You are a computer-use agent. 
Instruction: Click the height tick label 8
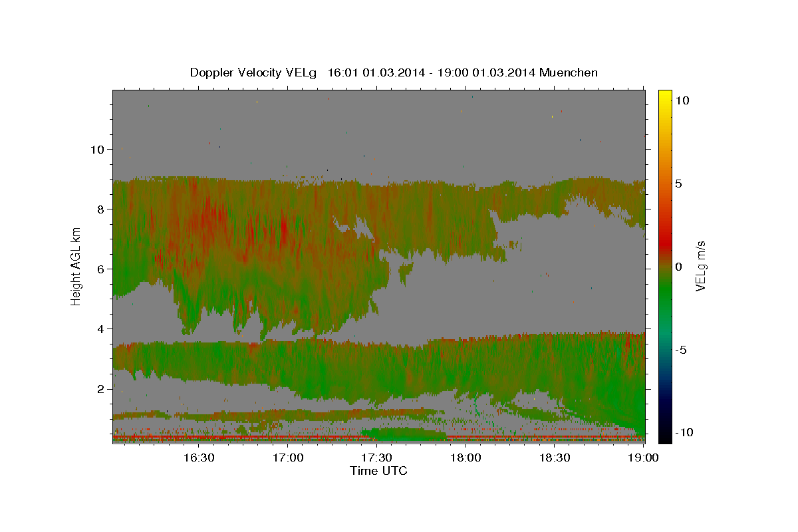[x=101, y=209]
